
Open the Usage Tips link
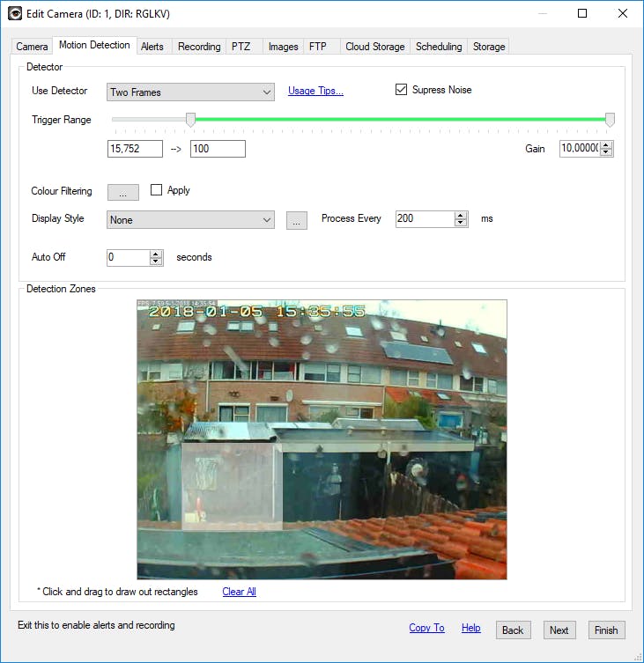point(315,91)
